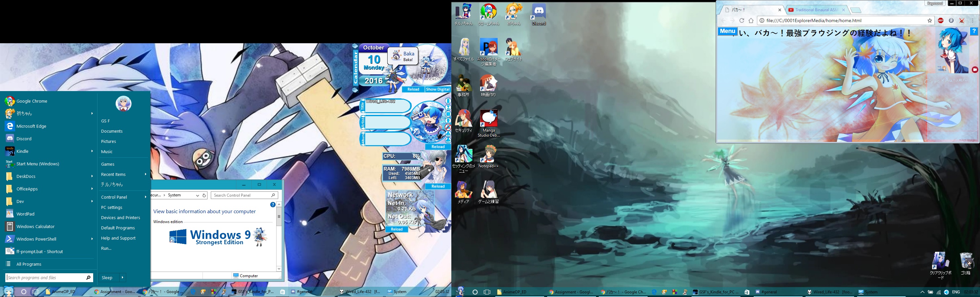Expand the Recent Items submenu

146,174
